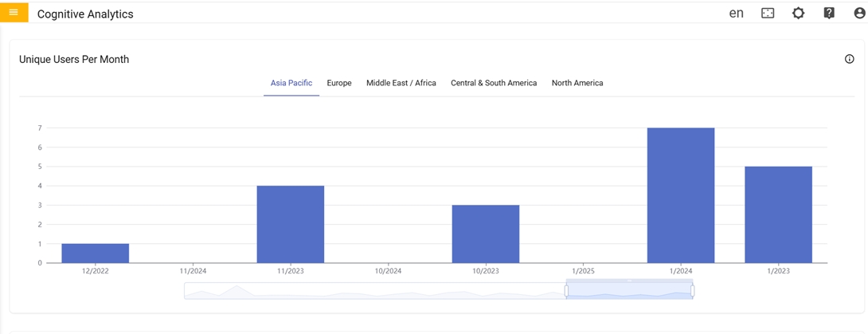The height and width of the screenshot is (334, 868).
Task: Click the 11/2023 bar in the chart
Action: coord(291,224)
